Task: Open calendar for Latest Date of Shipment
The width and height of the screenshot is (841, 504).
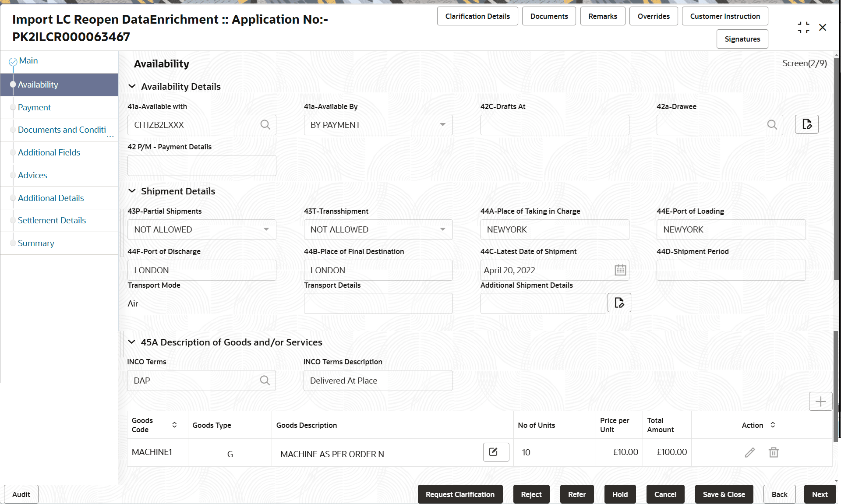Action: point(620,270)
